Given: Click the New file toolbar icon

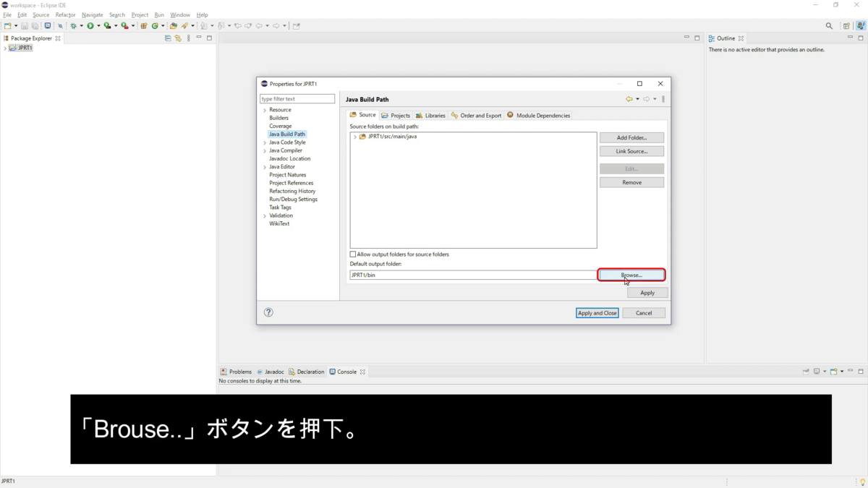Looking at the screenshot, I should pyautogui.click(x=7, y=25).
